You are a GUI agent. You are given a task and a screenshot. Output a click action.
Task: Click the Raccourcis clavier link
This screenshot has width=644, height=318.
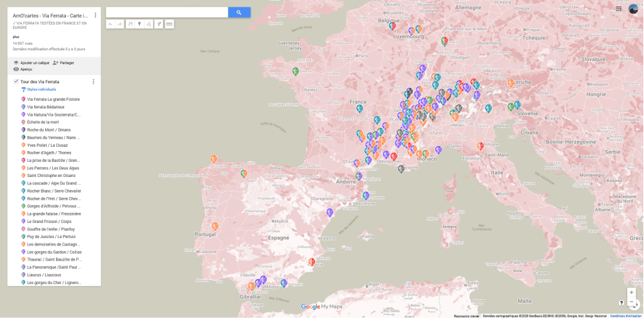pos(467,316)
